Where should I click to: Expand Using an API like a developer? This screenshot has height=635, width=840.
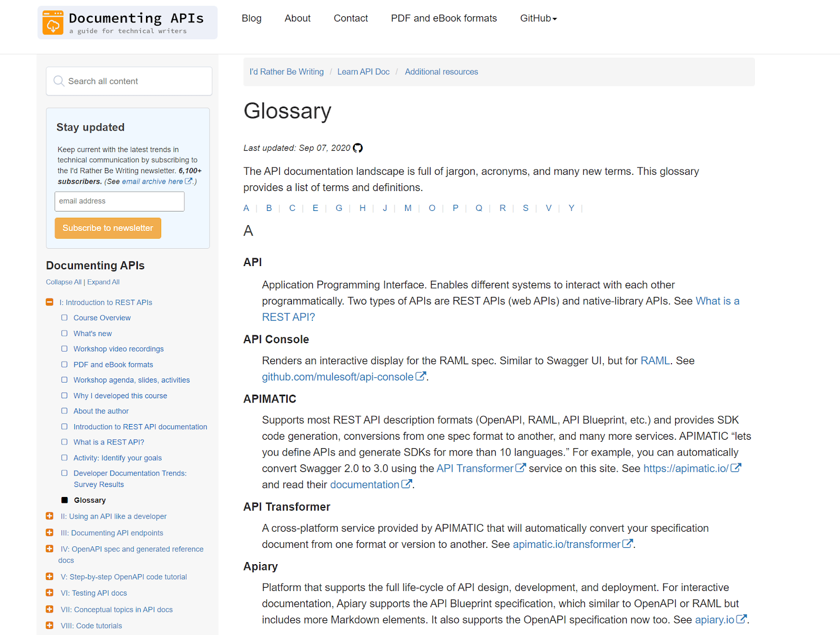50,516
